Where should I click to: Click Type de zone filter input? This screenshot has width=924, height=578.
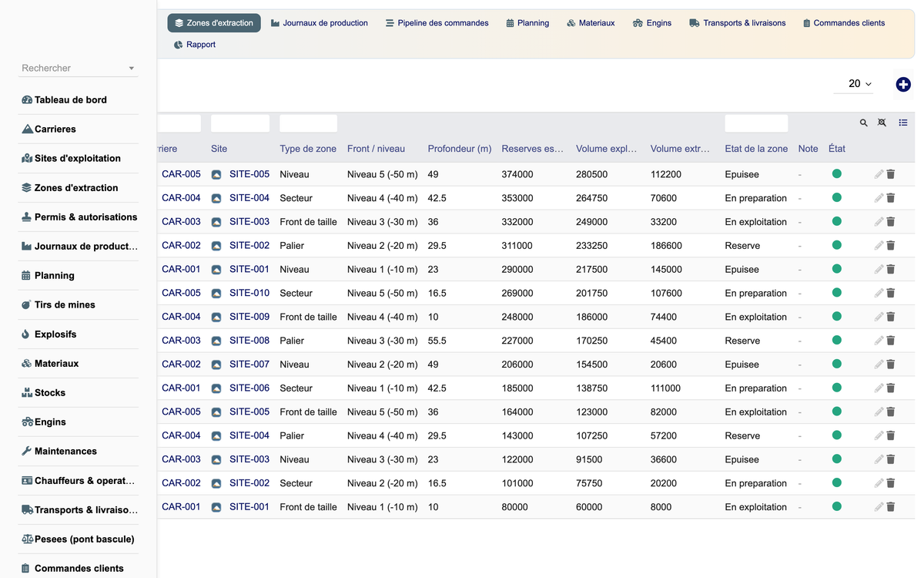pyautogui.click(x=308, y=123)
